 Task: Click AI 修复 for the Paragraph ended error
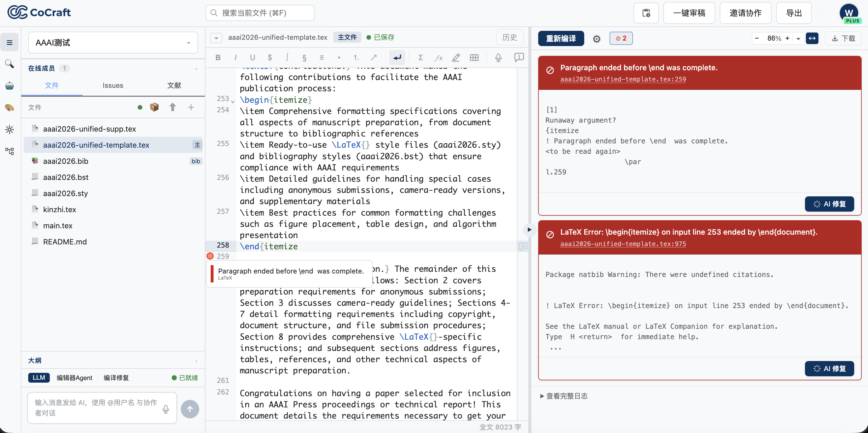pyautogui.click(x=829, y=204)
